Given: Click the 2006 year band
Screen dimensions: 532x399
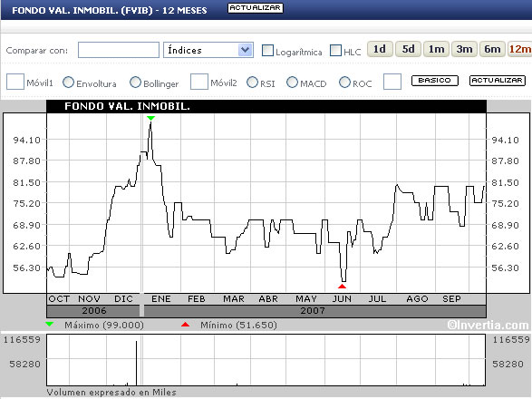Looking at the screenshot, I should pos(94,311).
